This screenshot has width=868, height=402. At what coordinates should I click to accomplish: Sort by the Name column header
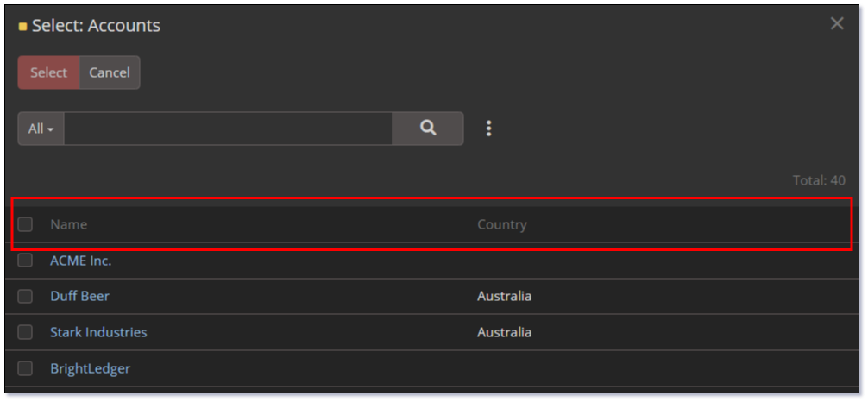(69, 225)
